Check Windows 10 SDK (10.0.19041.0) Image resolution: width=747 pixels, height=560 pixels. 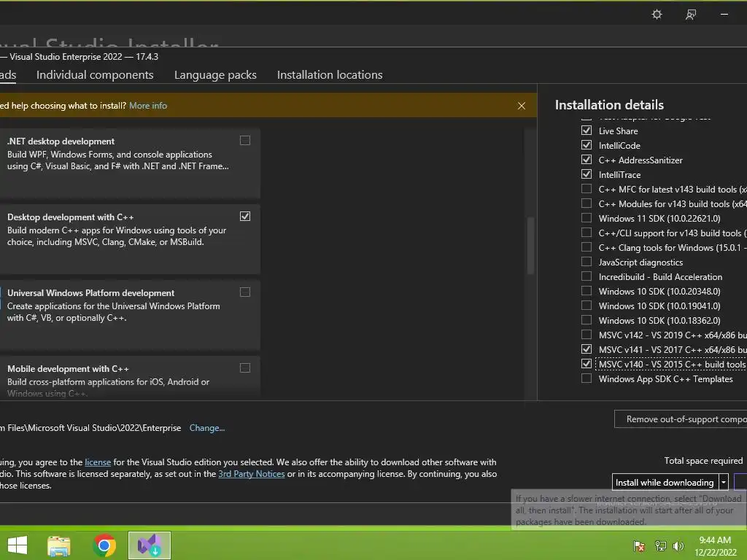click(x=587, y=306)
